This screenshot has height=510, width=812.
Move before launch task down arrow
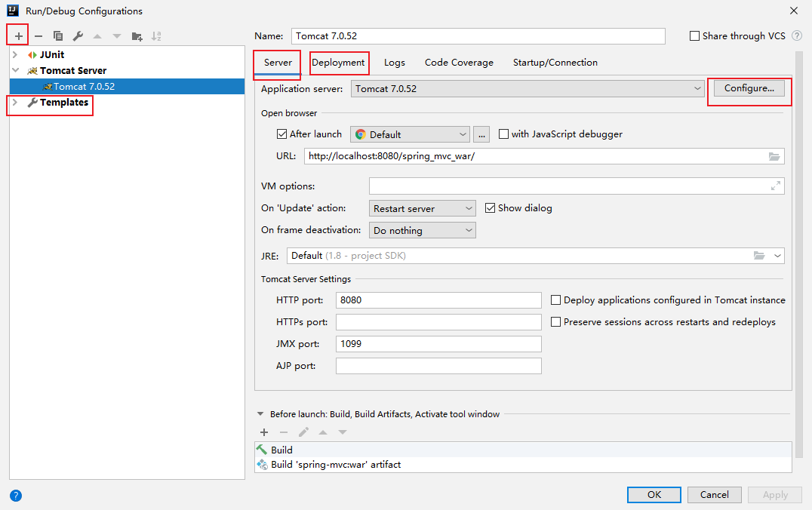343,432
